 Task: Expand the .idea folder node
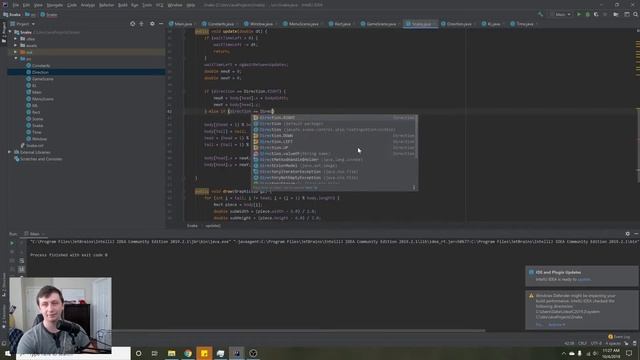(x=16, y=39)
